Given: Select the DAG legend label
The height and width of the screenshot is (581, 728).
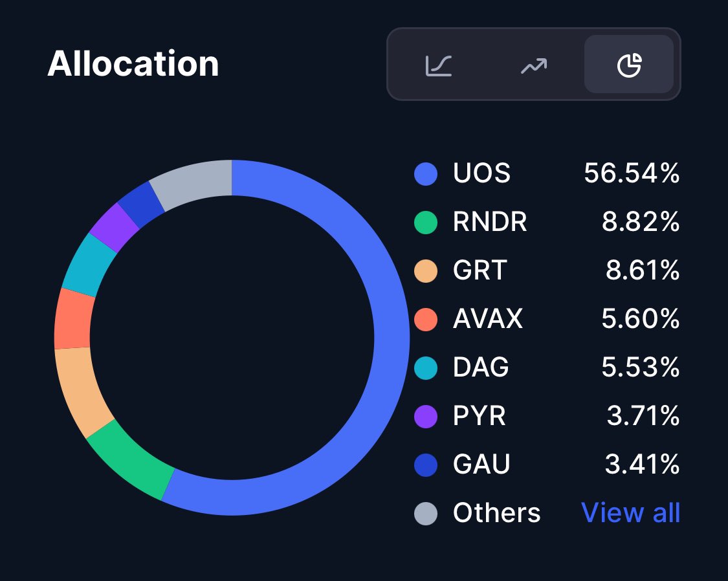Looking at the screenshot, I should 481,367.
